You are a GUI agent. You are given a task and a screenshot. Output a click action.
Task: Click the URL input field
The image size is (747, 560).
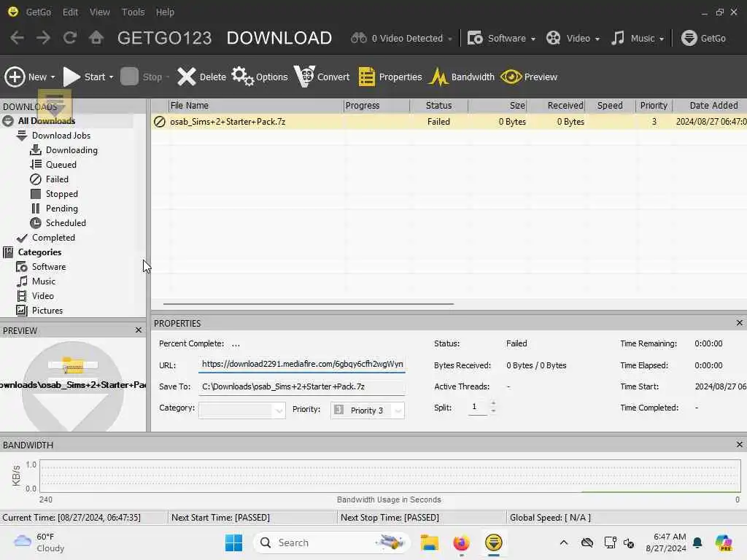pos(302,365)
